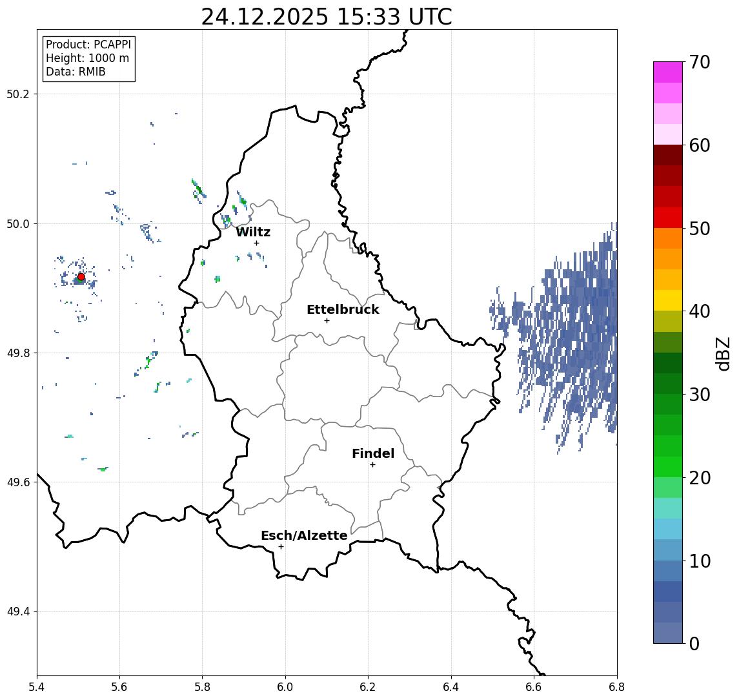Click the title '24.12.2025 15:33 UTC'
The width and height of the screenshot is (739, 700).
326,17
